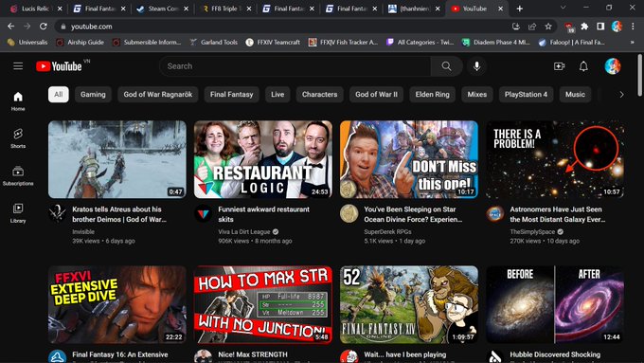
Task: Click the page vertical scrollbar
Action: (640, 75)
